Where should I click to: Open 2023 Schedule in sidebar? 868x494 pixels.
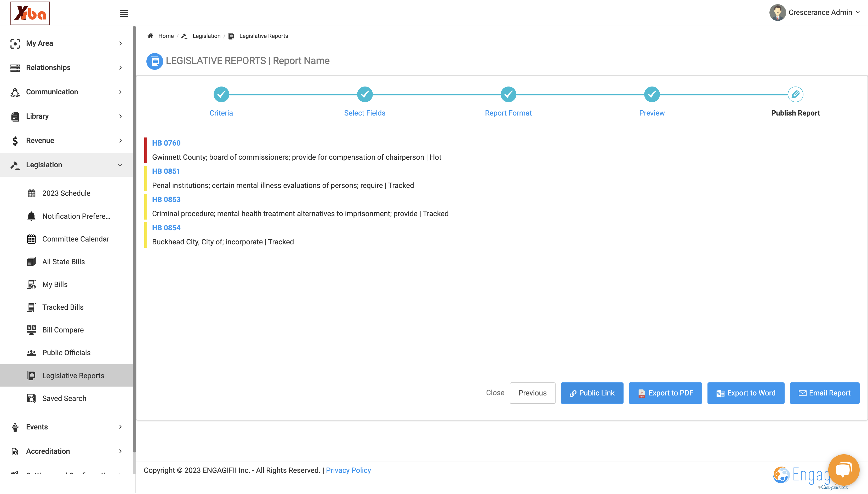point(66,193)
